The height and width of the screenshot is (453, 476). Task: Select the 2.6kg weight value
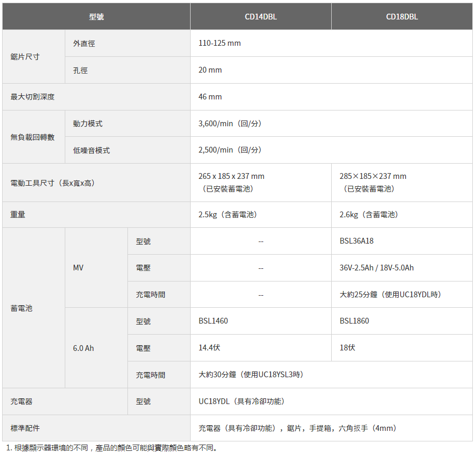coord(369,215)
